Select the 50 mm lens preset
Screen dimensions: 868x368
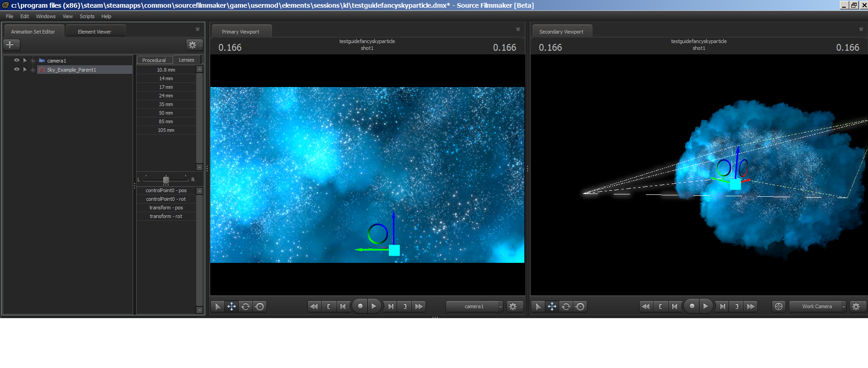166,113
